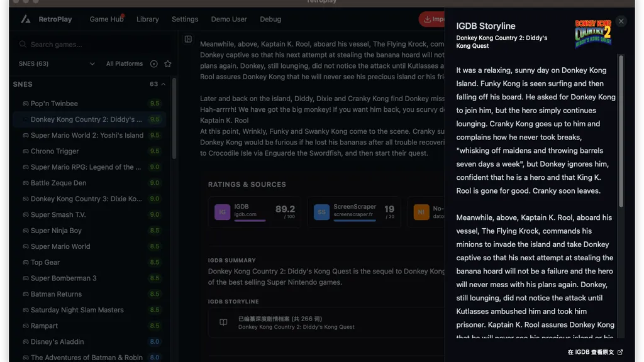The height and width of the screenshot is (362, 644).
Task: Click the game list sidebar scrollbar
Action: tap(174, 118)
